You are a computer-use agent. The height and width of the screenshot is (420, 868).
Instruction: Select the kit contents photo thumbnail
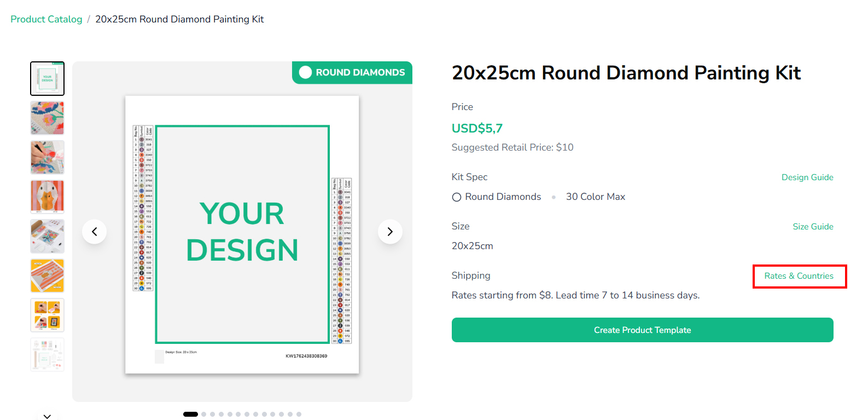(x=48, y=237)
